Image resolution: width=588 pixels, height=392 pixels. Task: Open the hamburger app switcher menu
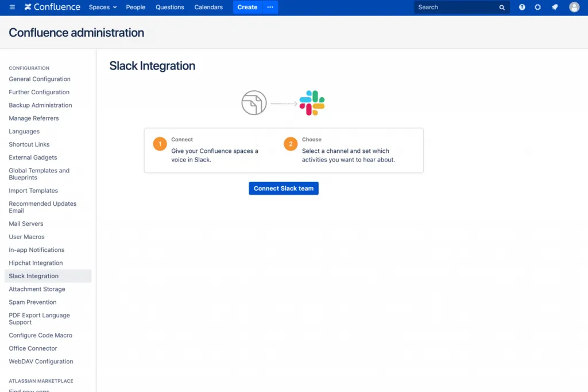[12, 7]
